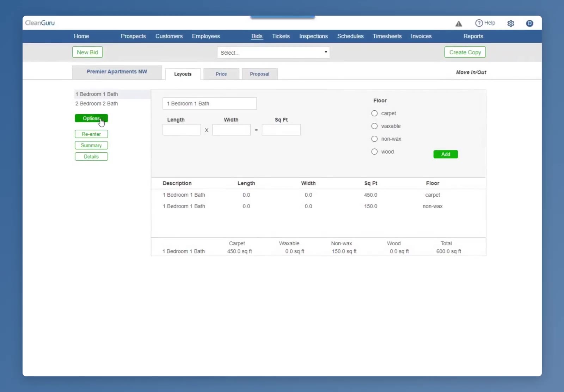
Task: Open the Customers menu
Action: pyautogui.click(x=169, y=36)
